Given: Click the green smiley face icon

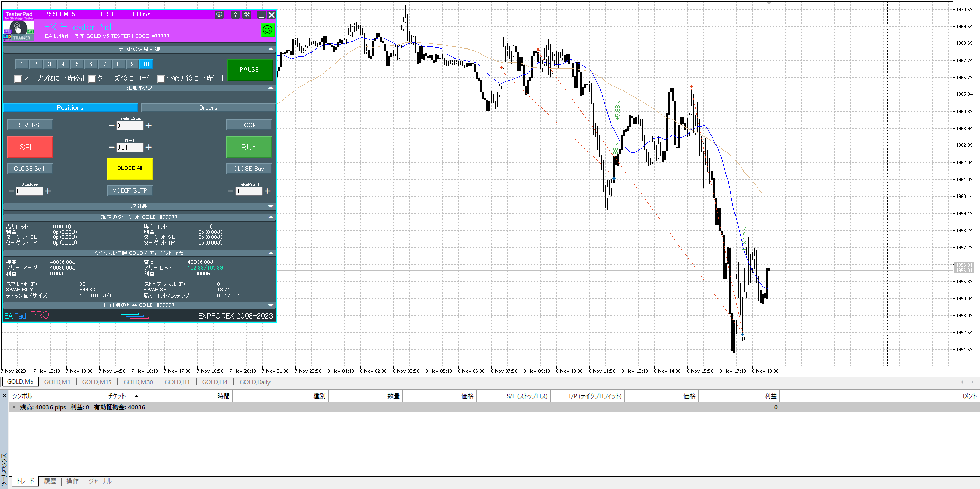Looking at the screenshot, I should (x=267, y=30).
